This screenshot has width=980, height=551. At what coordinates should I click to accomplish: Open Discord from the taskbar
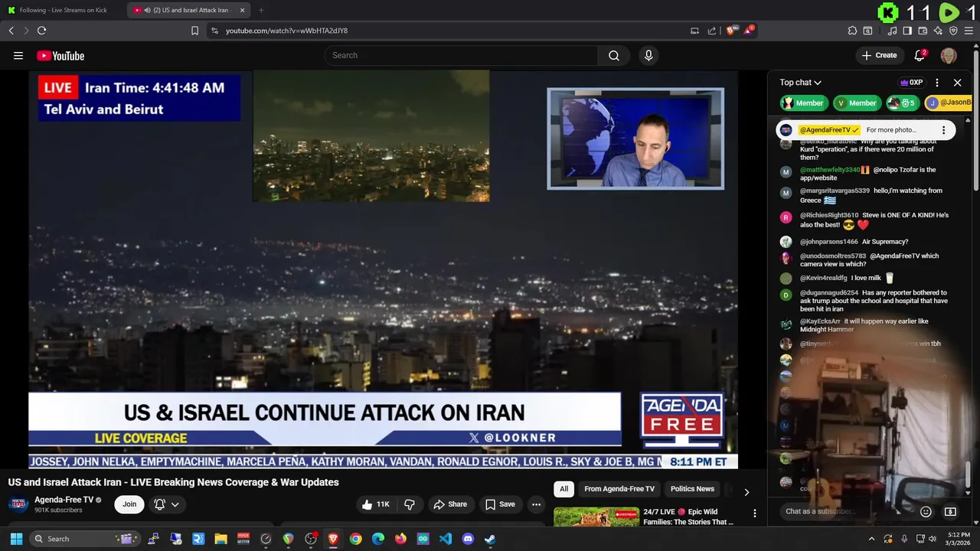point(468,539)
